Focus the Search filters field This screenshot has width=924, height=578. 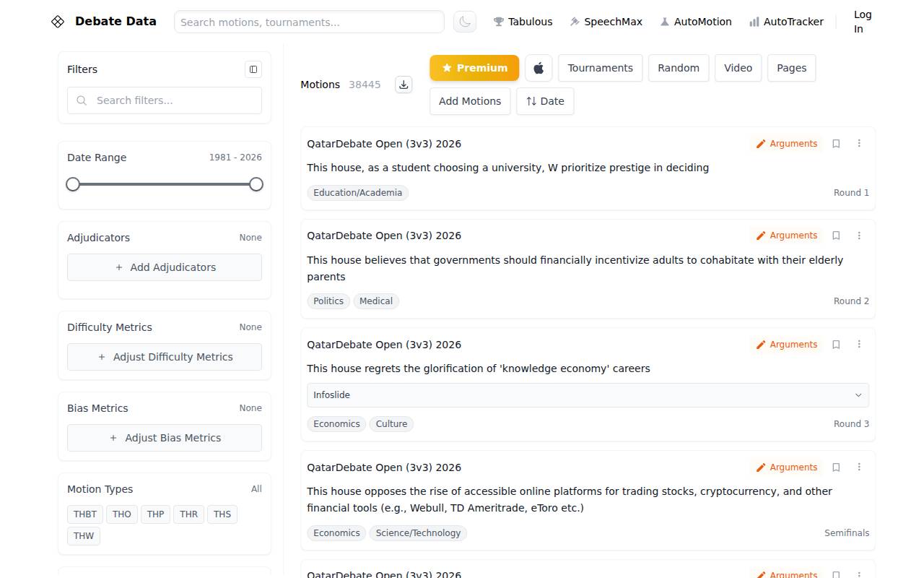pos(165,100)
